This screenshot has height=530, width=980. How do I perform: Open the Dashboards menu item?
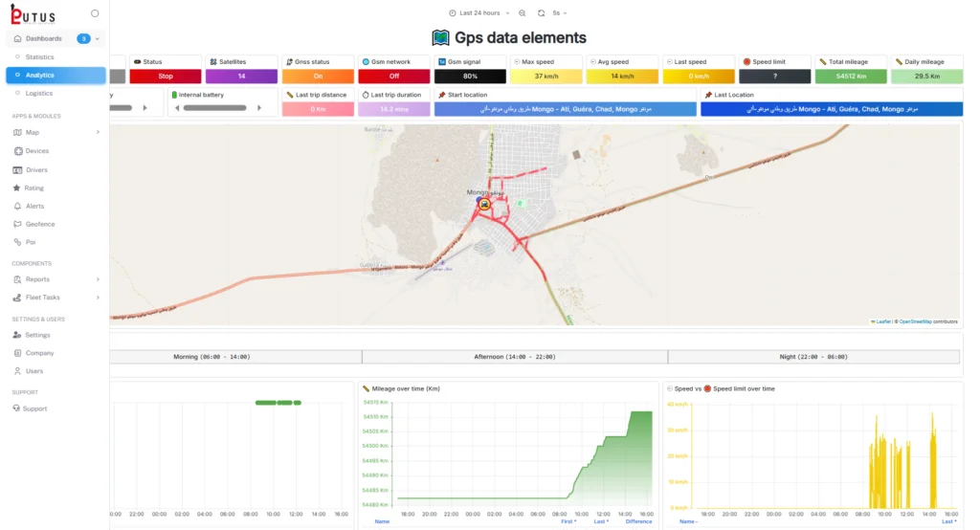point(56,39)
